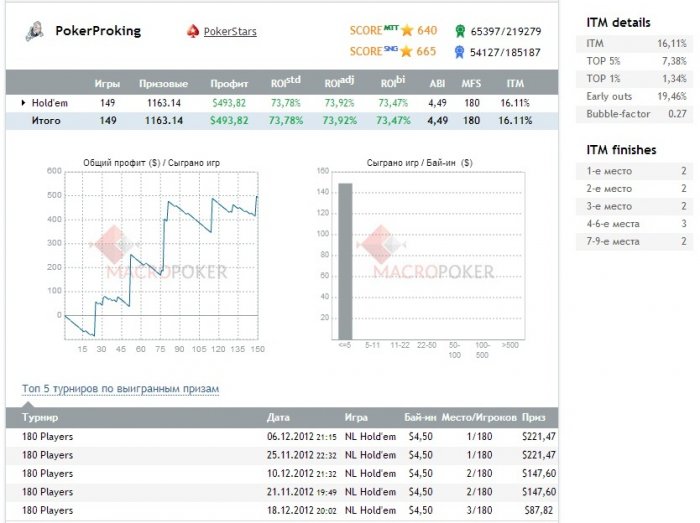Click the PokerProking player avatar icon
The image size is (700, 523).
coord(35,32)
